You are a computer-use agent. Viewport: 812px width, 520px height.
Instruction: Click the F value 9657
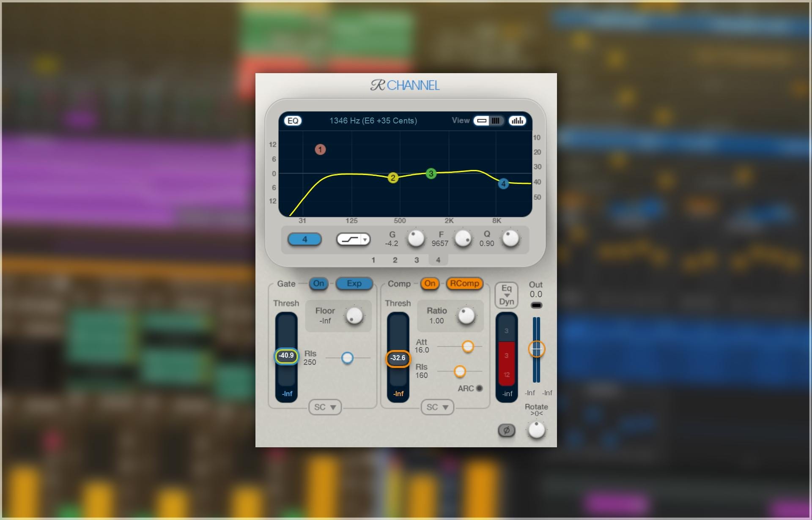click(440, 244)
